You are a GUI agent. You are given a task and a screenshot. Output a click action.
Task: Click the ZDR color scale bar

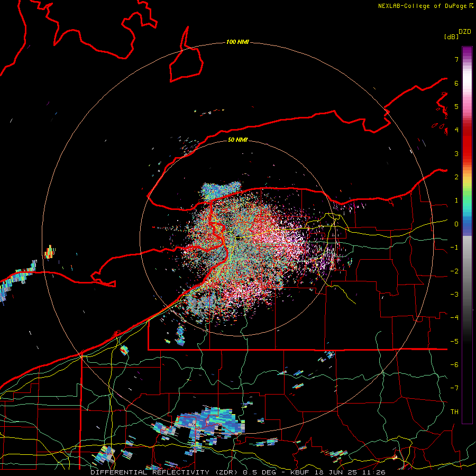point(467,235)
